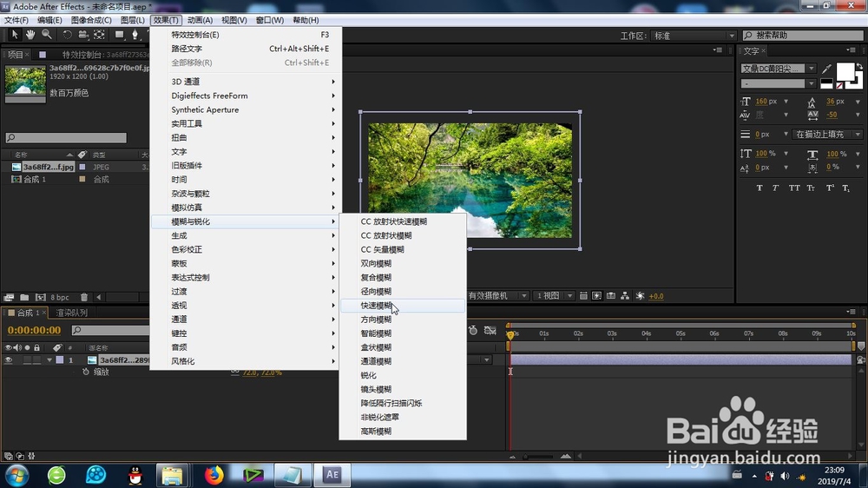Click new folder icon in project panel
The height and width of the screenshot is (488, 868).
[x=24, y=298]
